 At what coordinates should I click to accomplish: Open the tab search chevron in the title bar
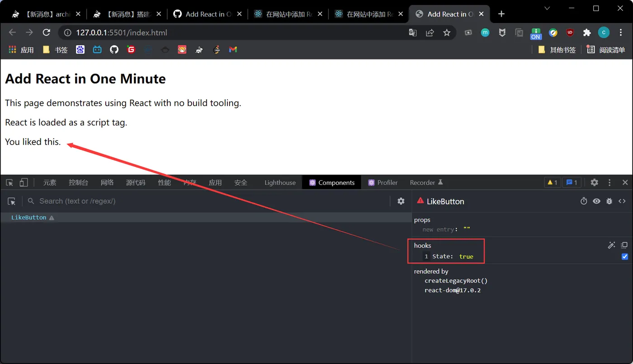coord(547,8)
